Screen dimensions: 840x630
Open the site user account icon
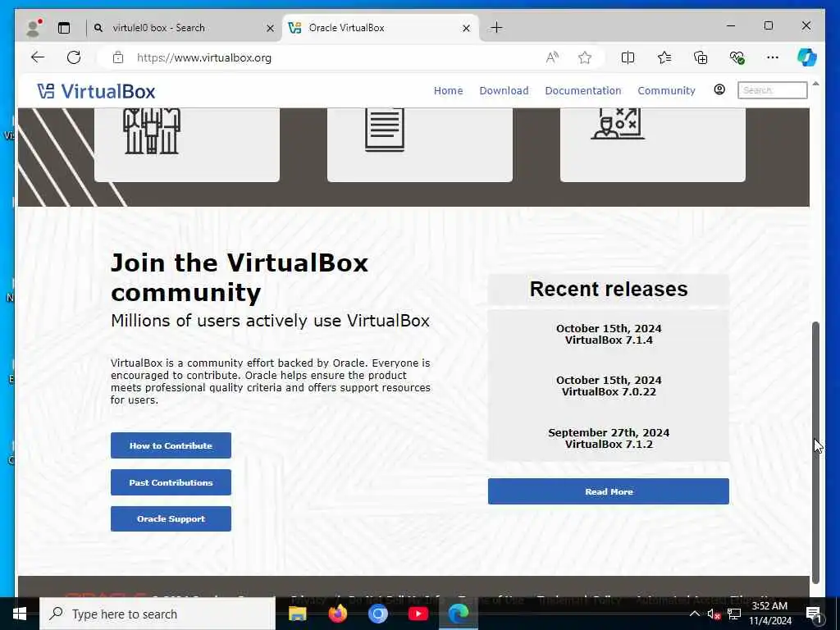pyautogui.click(x=719, y=90)
